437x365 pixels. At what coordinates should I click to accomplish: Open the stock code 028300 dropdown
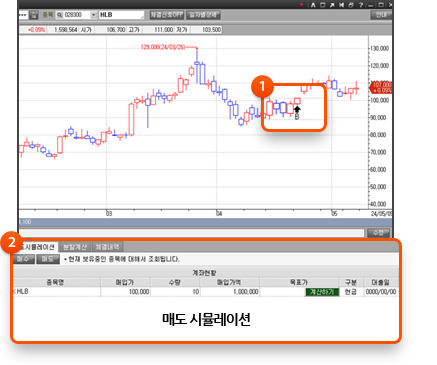[x=93, y=15]
